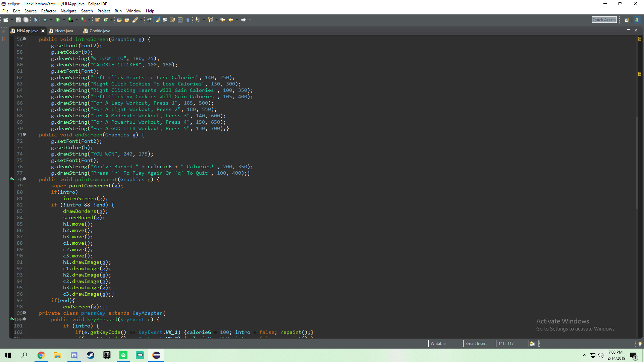Switch to the Heart.java tab
Screen dimensions: 644x362
[x=64, y=31]
